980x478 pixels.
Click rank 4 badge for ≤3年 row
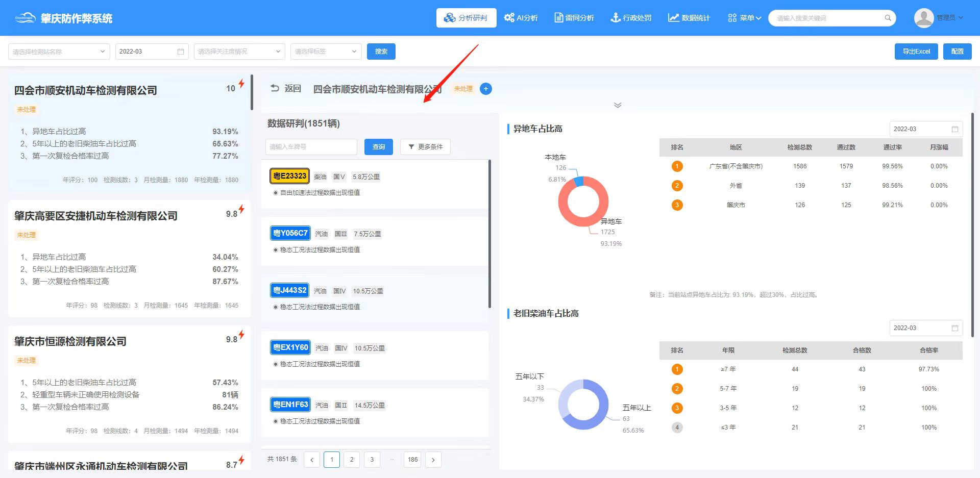[x=677, y=427]
